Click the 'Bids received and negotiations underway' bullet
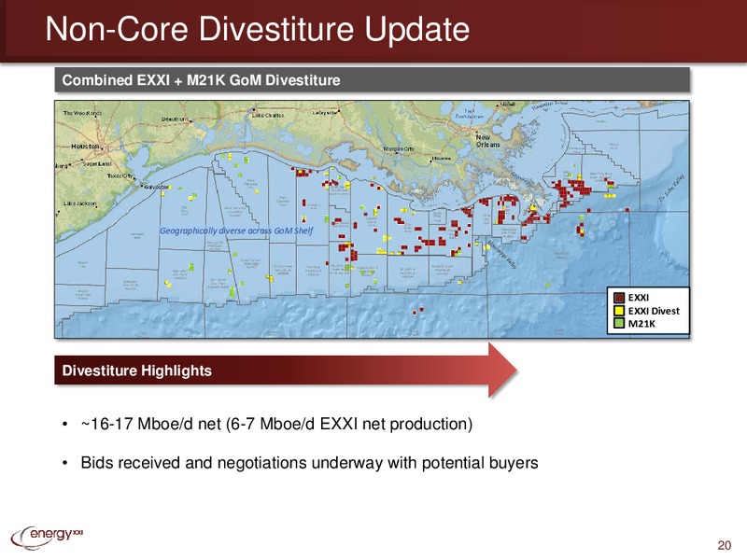Viewport: 747px width, 560px height. click(x=310, y=463)
